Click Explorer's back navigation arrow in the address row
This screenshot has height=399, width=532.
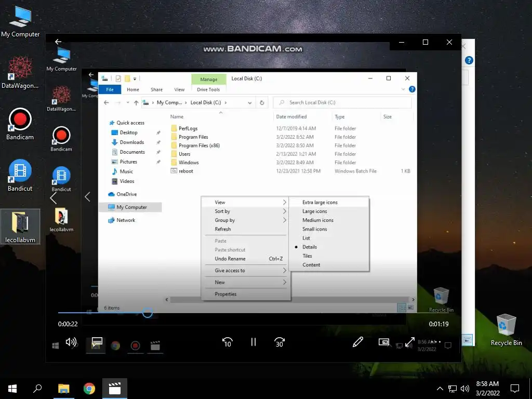point(106,102)
